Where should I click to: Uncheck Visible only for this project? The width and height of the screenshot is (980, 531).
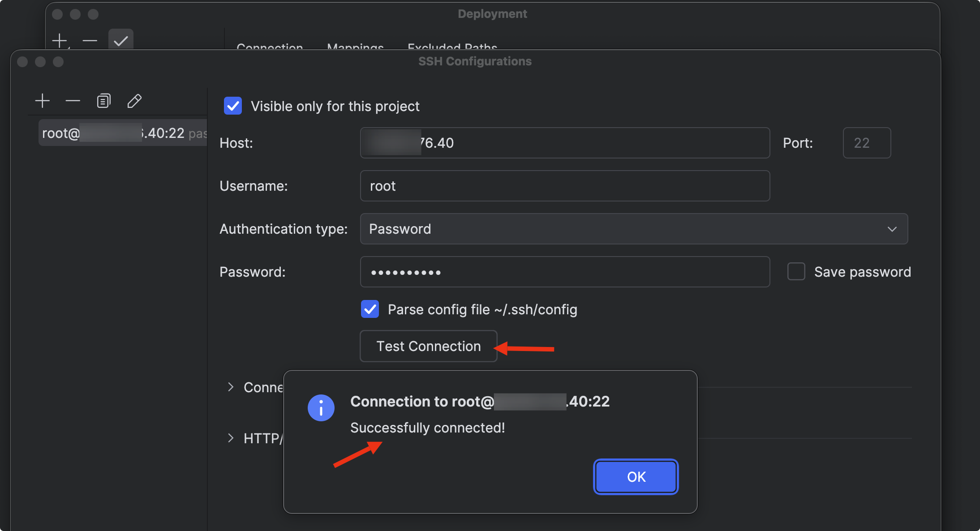(233, 106)
